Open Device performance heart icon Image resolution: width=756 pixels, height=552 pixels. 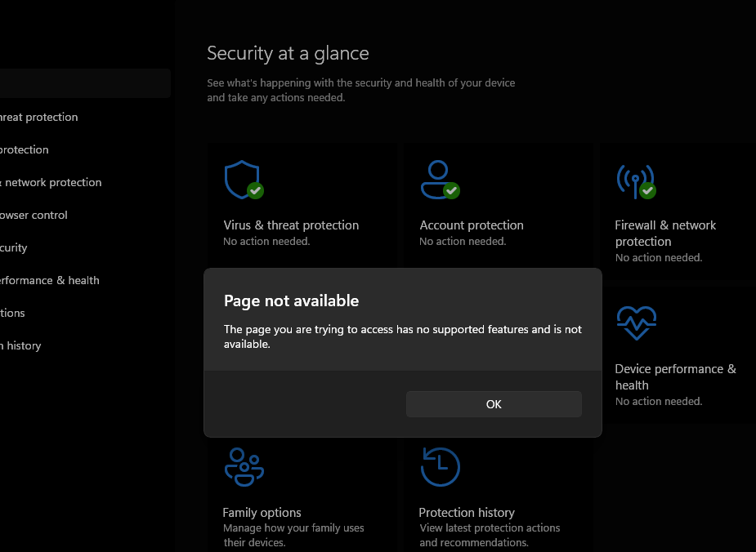(x=637, y=323)
